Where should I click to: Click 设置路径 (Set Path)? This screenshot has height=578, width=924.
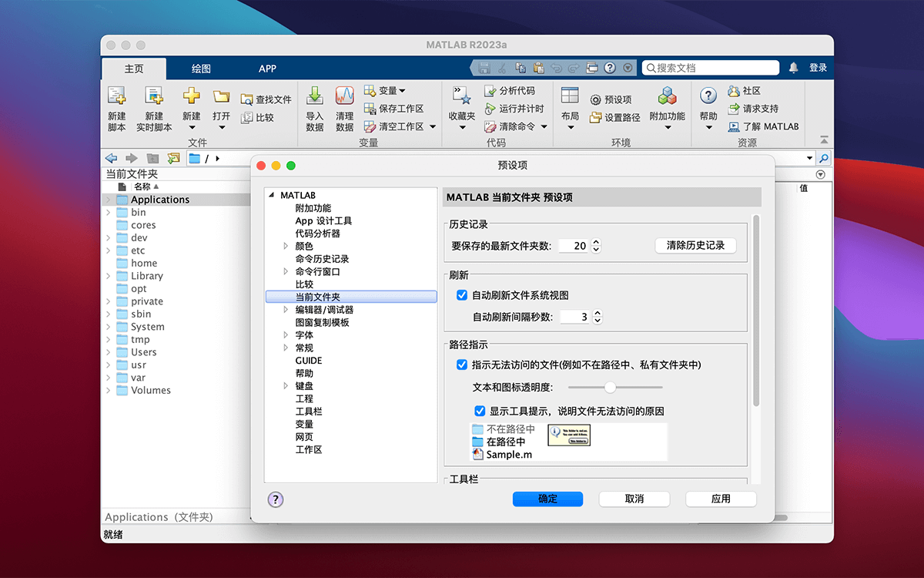[614, 117]
